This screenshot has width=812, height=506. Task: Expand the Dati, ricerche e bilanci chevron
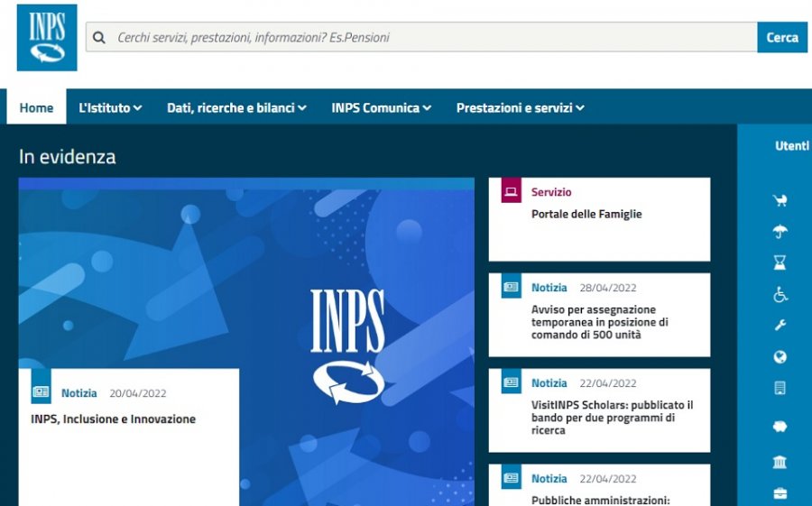pyautogui.click(x=302, y=107)
